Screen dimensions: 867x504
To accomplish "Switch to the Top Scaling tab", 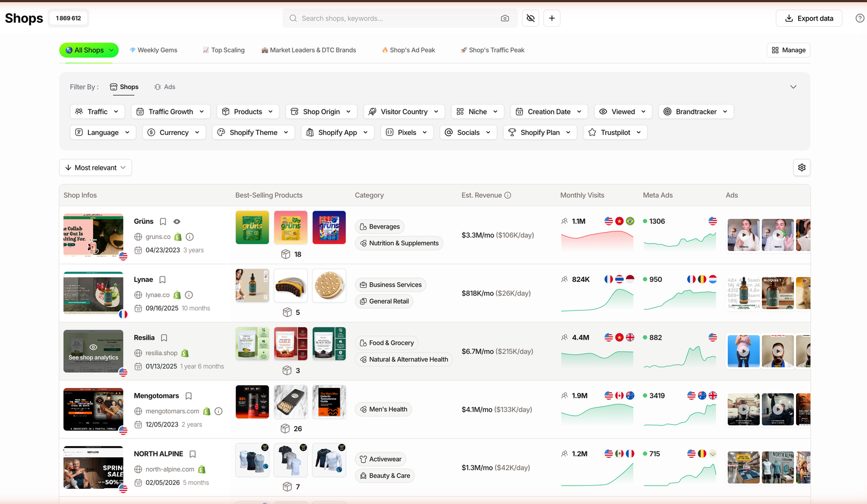I will [x=224, y=50].
